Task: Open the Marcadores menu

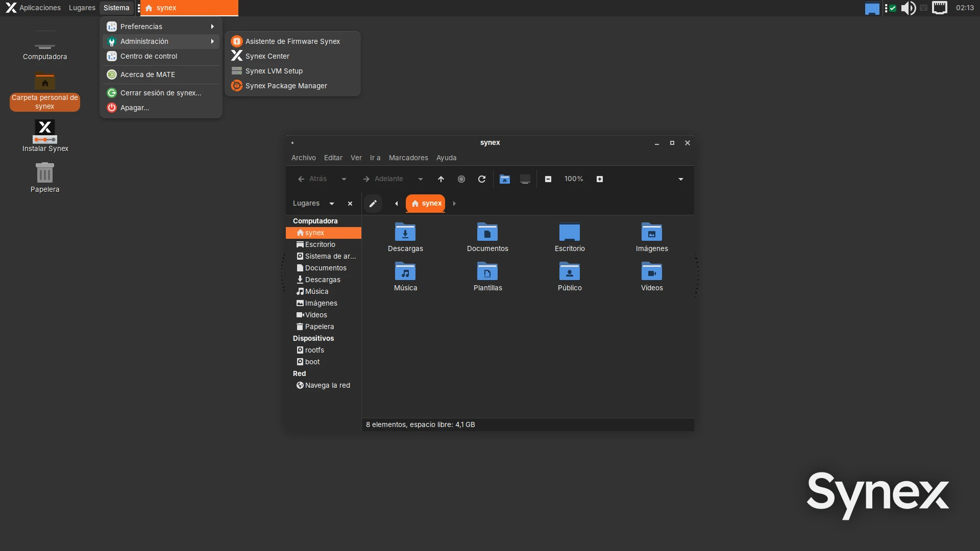Action: (408, 158)
